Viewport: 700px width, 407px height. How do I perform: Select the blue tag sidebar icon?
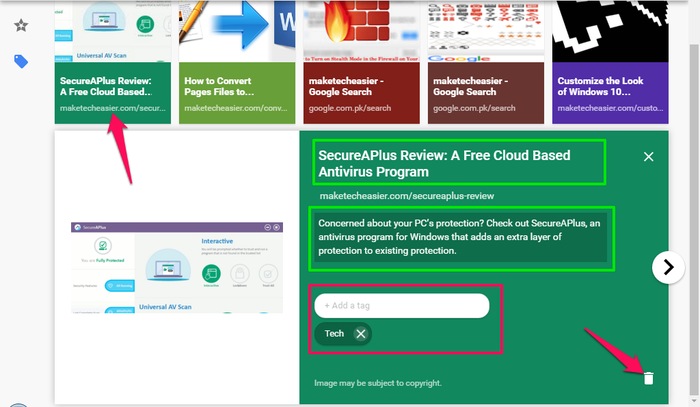(x=21, y=61)
